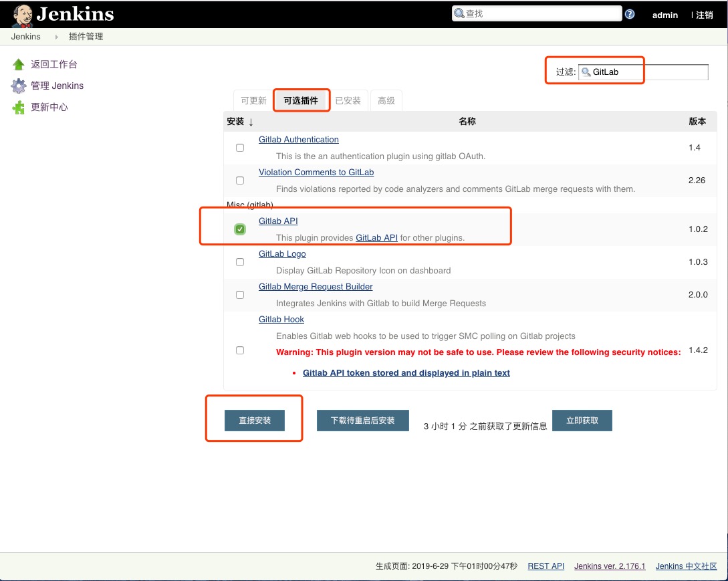Image resolution: width=728 pixels, height=581 pixels.
Task: Click magnifier icon in the filter field
Action: pyautogui.click(x=586, y=72)
